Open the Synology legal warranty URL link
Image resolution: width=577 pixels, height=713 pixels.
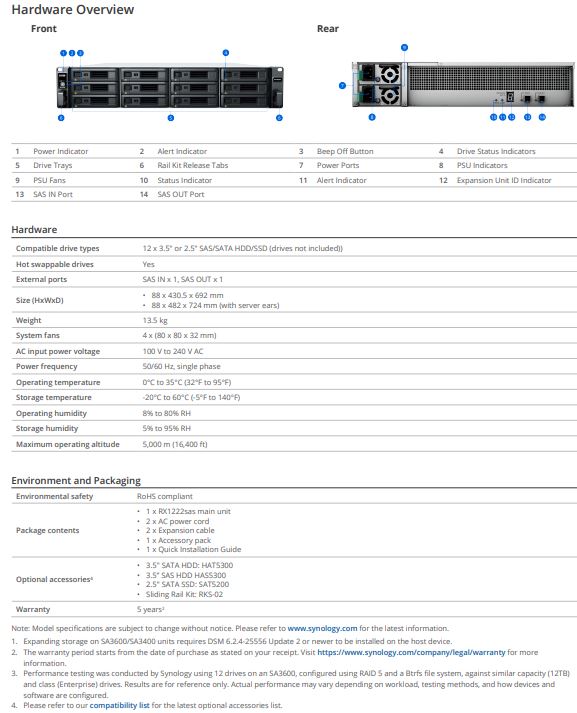[x=411, y=653]
